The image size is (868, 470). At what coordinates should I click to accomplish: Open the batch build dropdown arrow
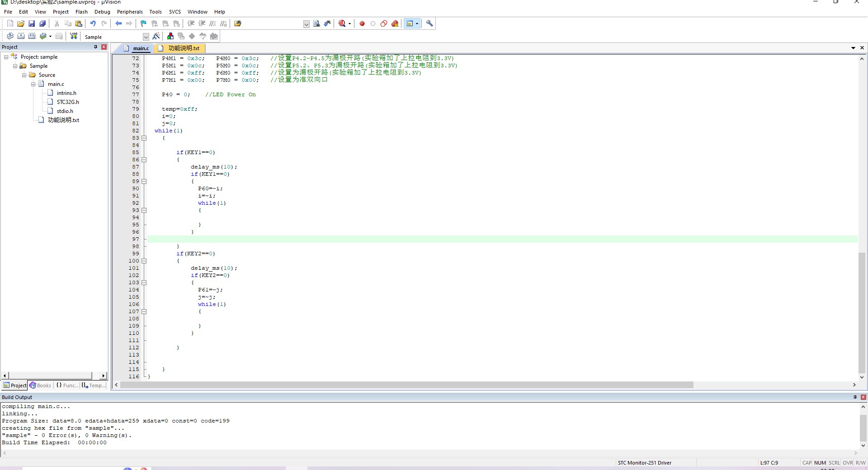coord(50,36)
